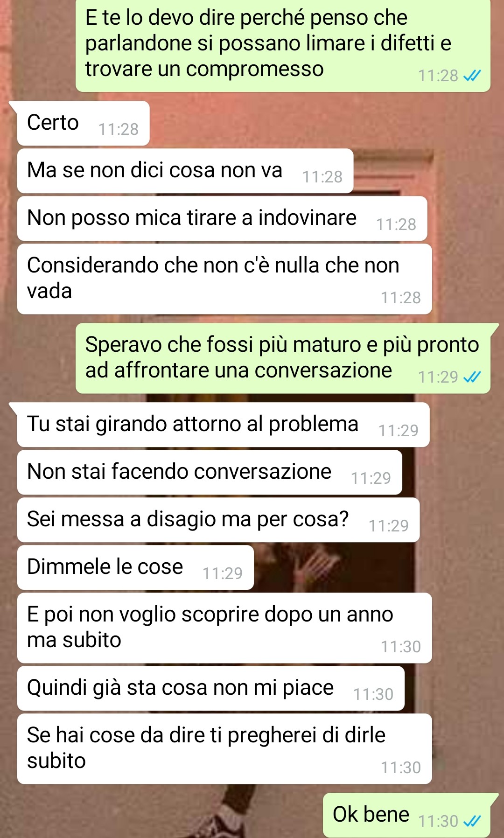
Task: Tap 'Quindi già sta cosa non mi piace' bubble
Action: pos(211,688)
